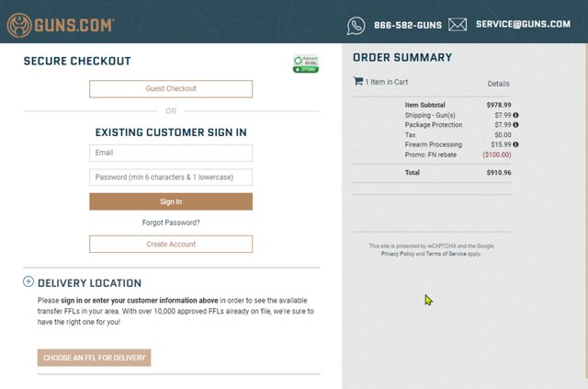Click the Package Protection info icon
This screenshot has height=389, width=588.
point(515,125)
